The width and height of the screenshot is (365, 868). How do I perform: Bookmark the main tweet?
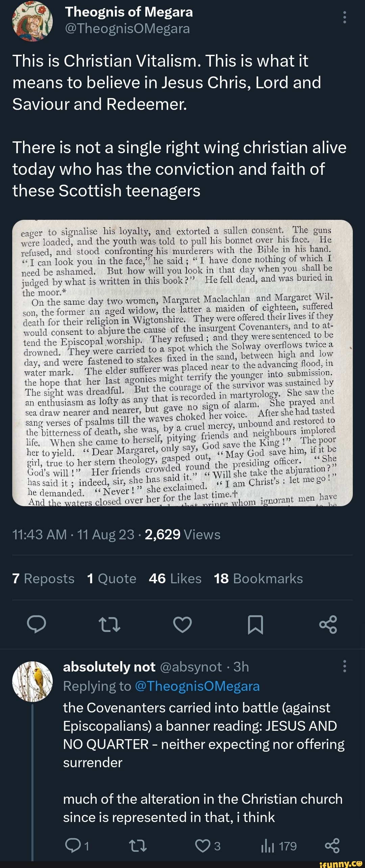255,624
